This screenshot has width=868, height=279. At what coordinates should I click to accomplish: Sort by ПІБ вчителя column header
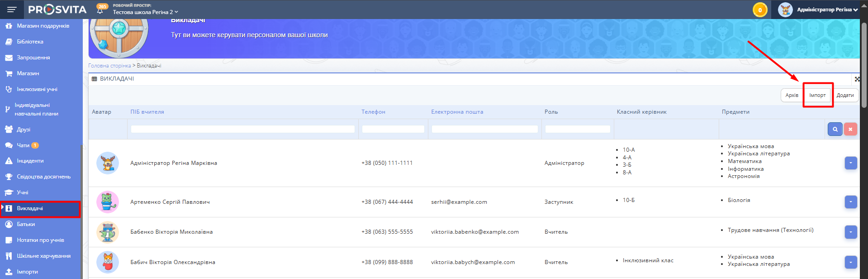pos(147,112)
